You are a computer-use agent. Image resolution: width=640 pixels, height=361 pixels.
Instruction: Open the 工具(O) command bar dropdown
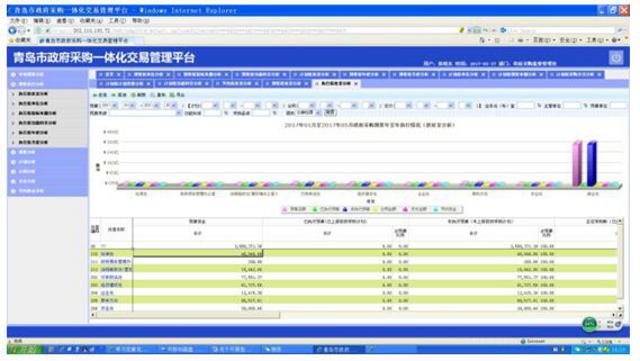tap(597, 40)
